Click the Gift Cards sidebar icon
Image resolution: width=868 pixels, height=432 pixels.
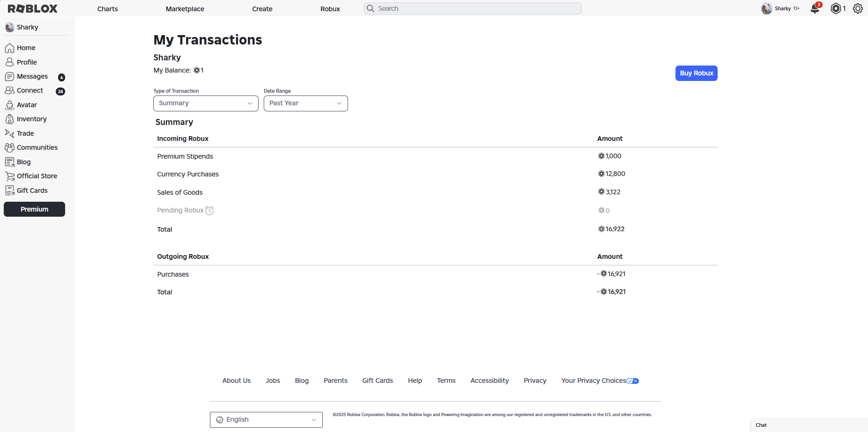click(x=9, y=190)
